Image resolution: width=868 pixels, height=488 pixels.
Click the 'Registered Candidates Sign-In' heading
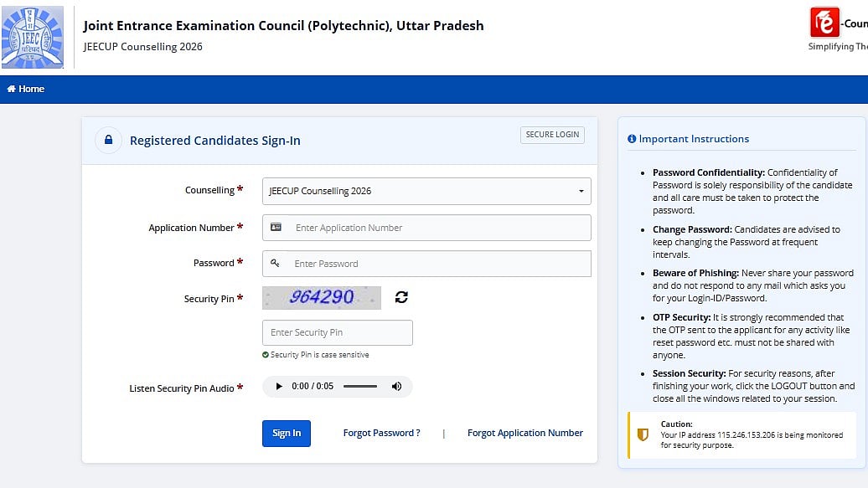(x=214, y=141)
